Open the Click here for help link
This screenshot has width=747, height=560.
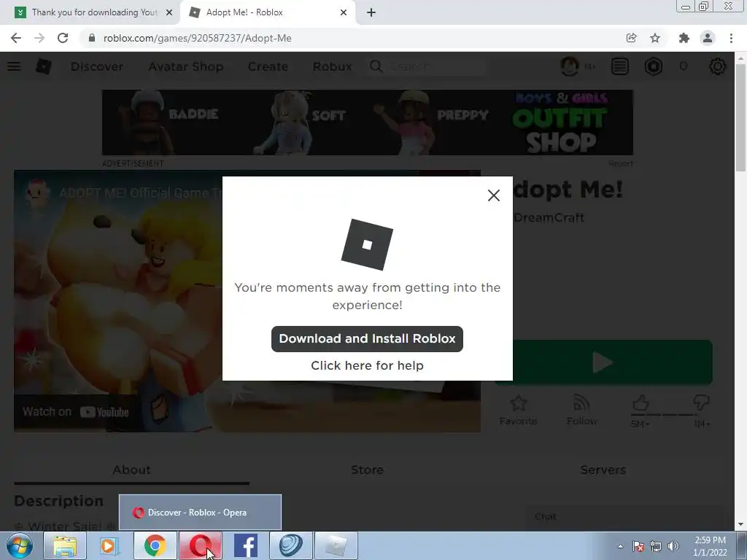pyautogui.click(x=367, y=365)
